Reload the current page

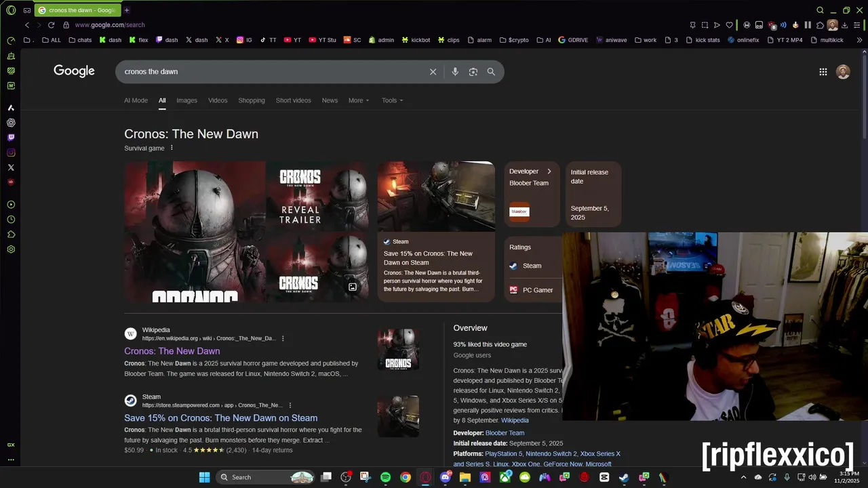pyautogui.click(x=51, y=25)
